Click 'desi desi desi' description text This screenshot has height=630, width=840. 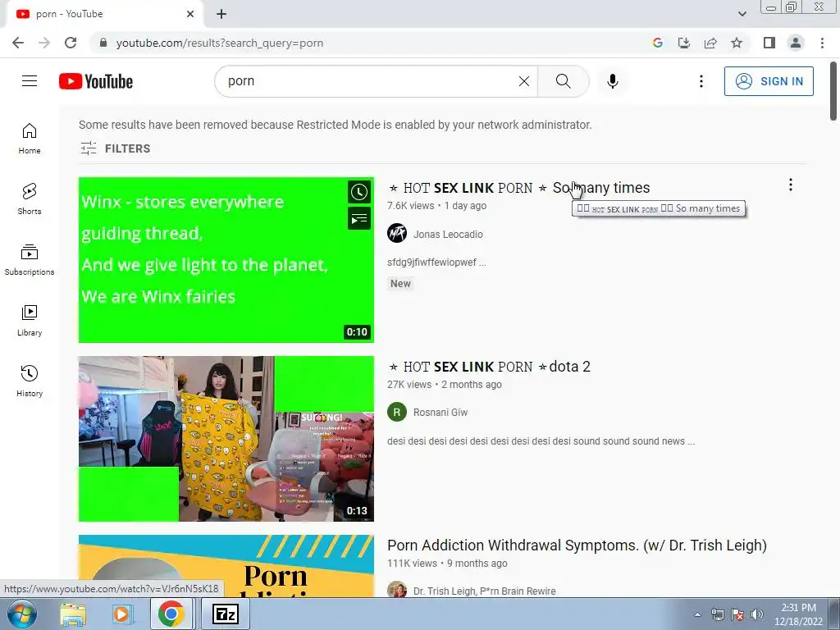[x=541, y=441]
